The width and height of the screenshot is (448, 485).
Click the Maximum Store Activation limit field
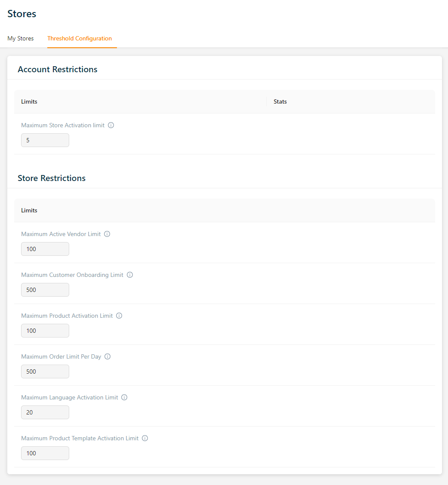pyautogui.click(x=45, y=140)
